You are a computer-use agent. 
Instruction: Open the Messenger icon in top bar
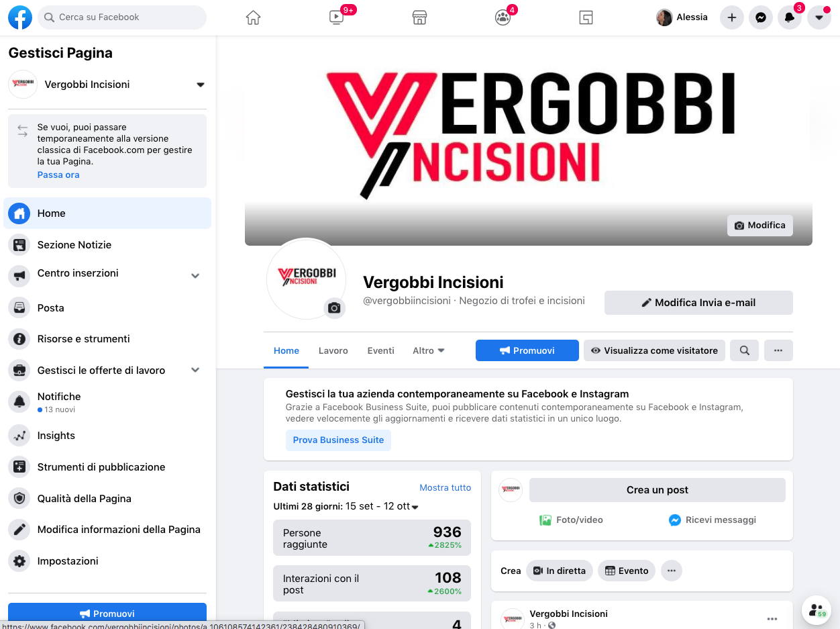click(761, 17)
